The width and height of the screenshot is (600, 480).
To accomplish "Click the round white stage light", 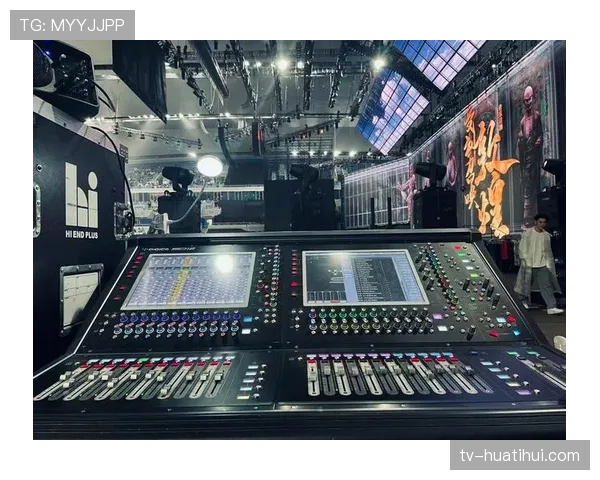I will (210, 166).
